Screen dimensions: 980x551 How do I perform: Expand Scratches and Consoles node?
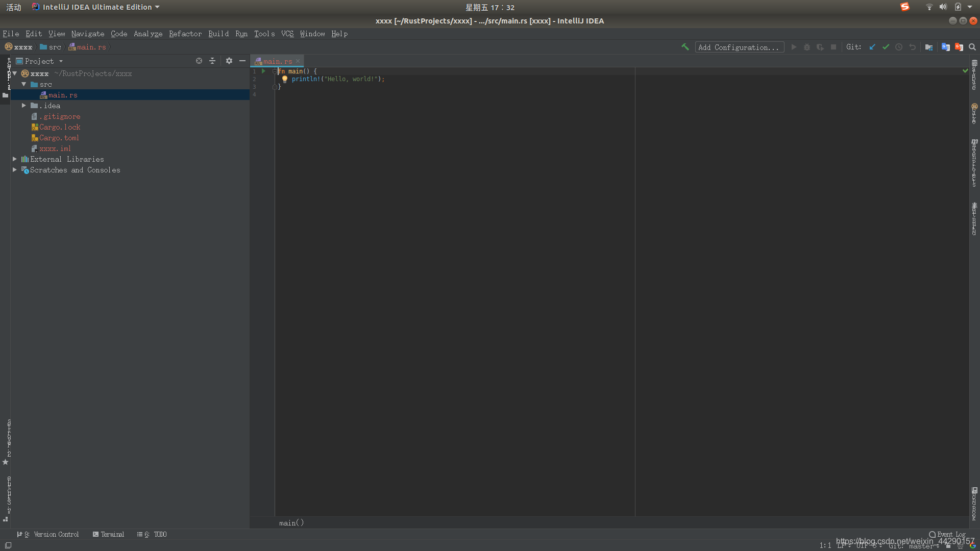(x=15, y=170)
